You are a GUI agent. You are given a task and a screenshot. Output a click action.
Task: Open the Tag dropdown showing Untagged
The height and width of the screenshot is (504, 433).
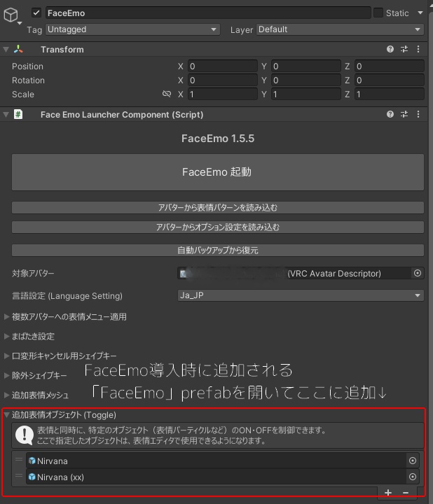point(132,29)
